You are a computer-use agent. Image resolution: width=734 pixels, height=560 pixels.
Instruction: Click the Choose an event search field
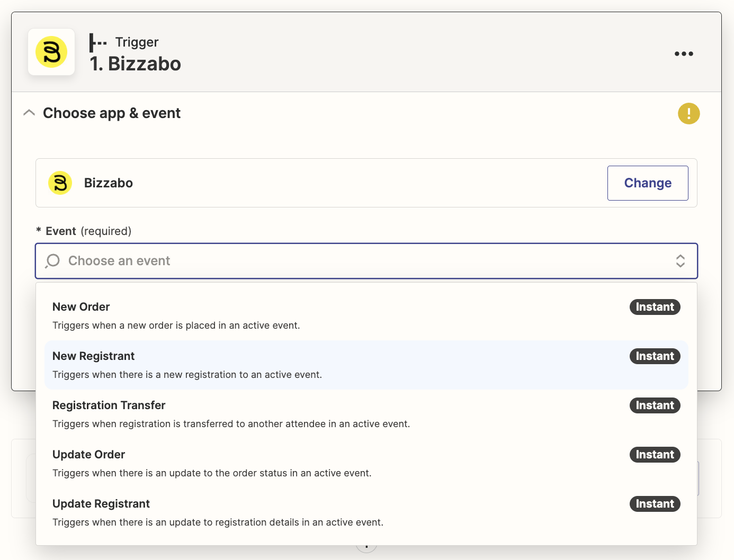tap(366, 261)
